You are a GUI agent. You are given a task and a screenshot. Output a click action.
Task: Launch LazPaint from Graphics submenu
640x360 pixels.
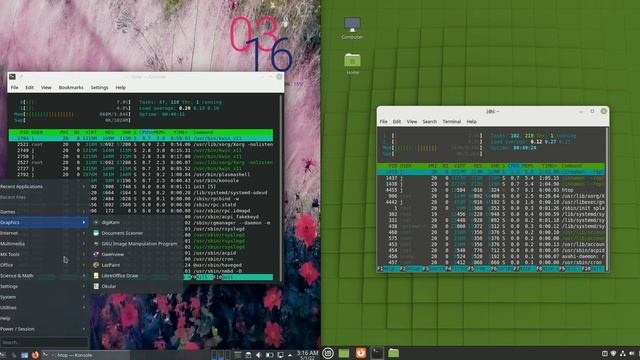tap(138, 265)
